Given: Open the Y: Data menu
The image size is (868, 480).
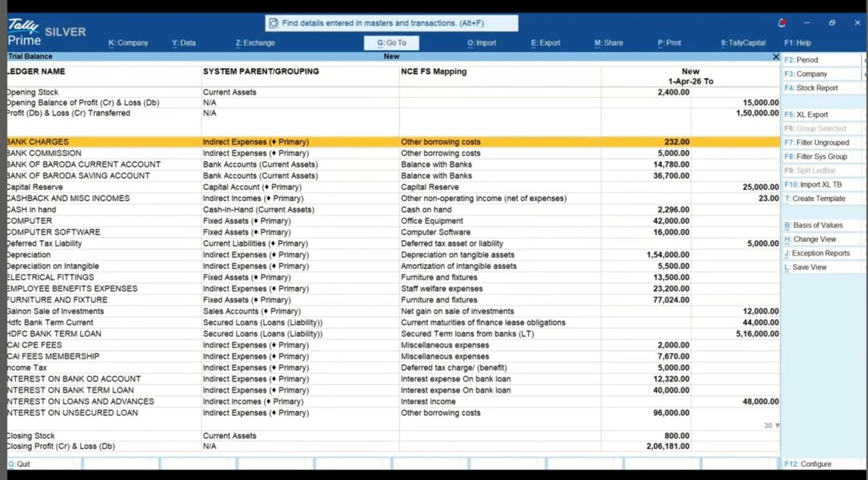Looking at the screenshot, I should [x=184, y=43].
